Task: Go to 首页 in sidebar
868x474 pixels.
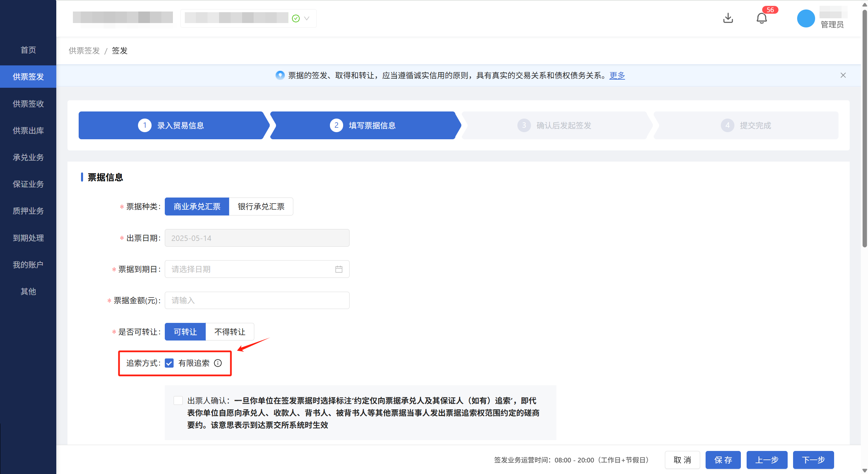Action: coord(28,50)
